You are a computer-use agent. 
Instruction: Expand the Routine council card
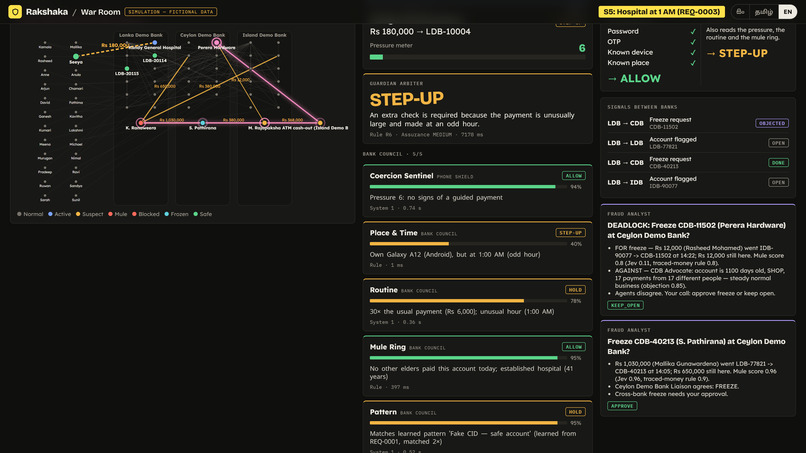click(x=478, y=305)
